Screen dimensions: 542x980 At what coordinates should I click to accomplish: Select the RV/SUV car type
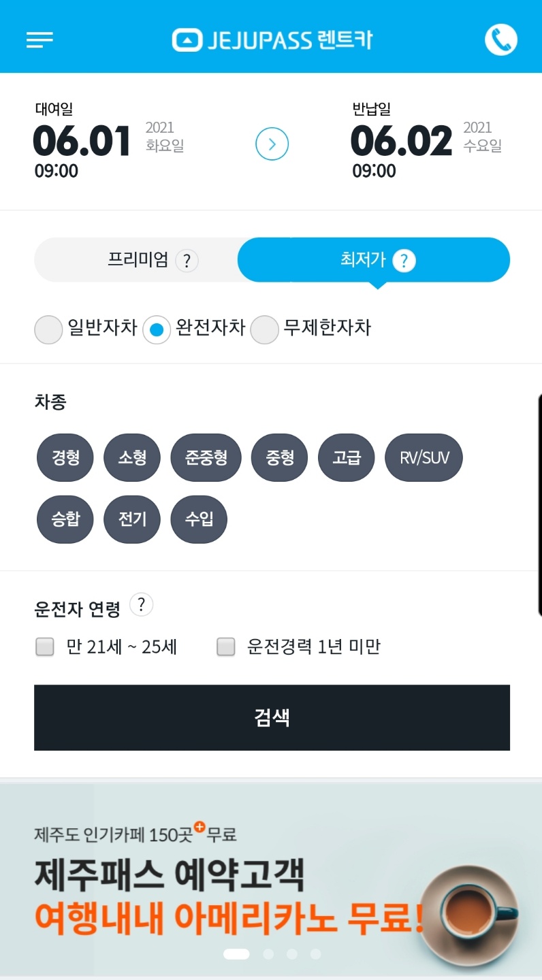click(x=424, y=457)
